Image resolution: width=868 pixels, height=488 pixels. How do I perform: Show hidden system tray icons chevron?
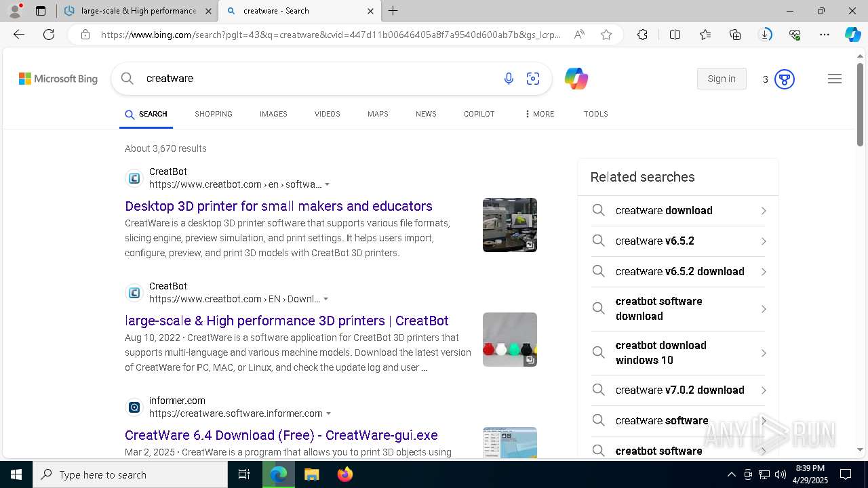click(x=732, y=474)
